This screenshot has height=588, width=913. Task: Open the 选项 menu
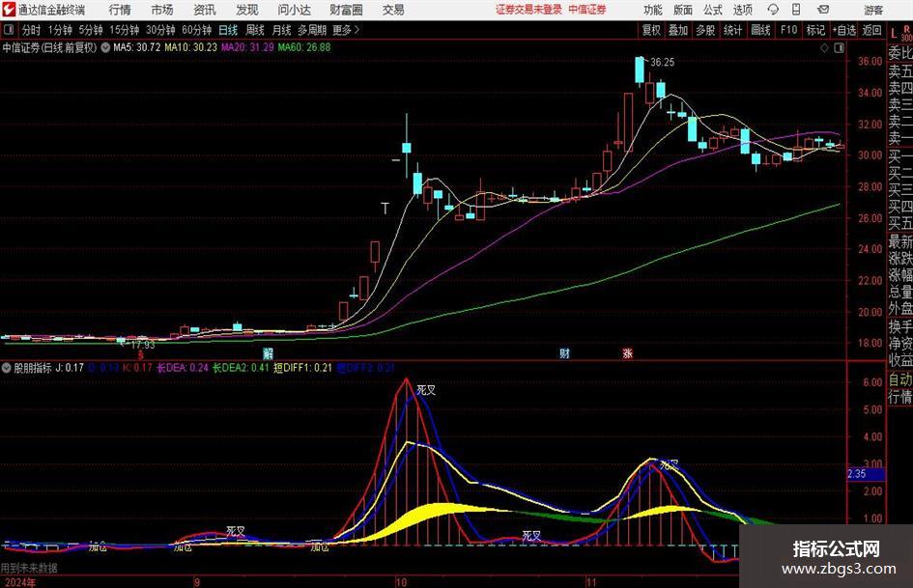742,10
